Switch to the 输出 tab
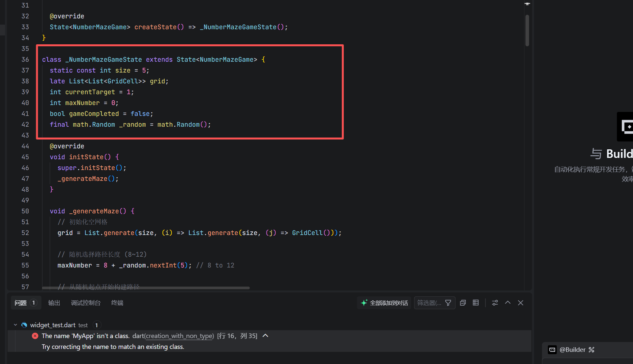 54,303
